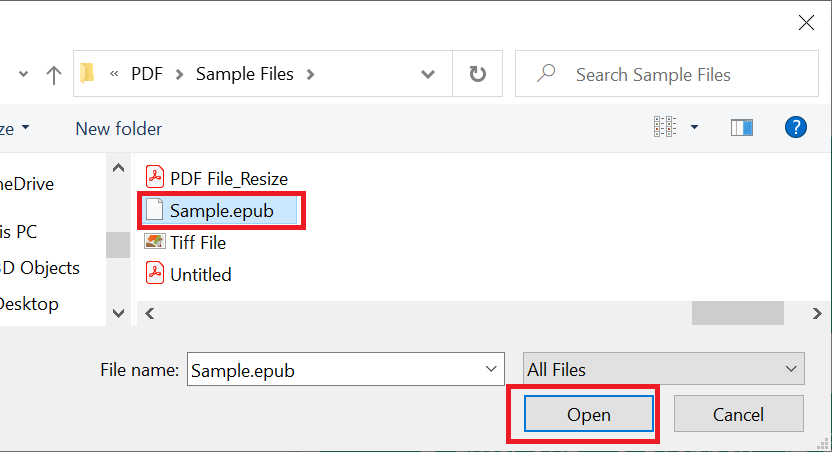Image resolution: width=832 pixels, height=452 pixels.
Task: Click the Open button
Action: pyautogui.click(x=588, y=414)
